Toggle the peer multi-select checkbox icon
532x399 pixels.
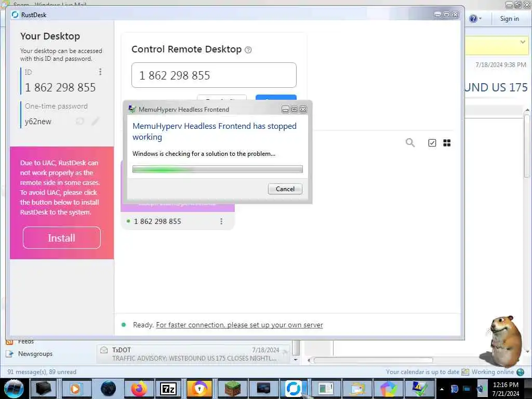tap(432, 143)
